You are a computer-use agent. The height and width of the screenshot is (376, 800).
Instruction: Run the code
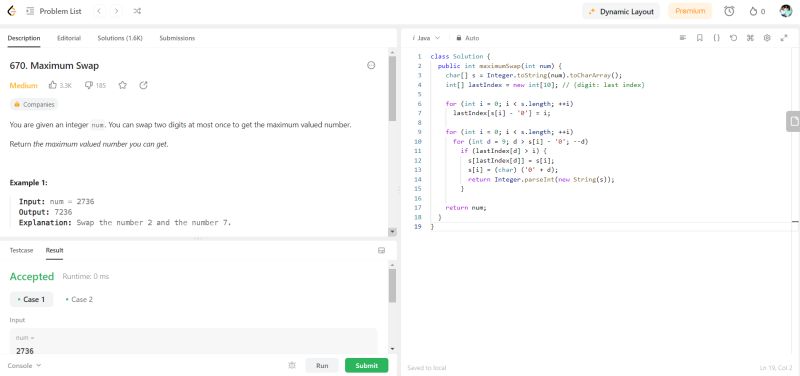(322, 365)
